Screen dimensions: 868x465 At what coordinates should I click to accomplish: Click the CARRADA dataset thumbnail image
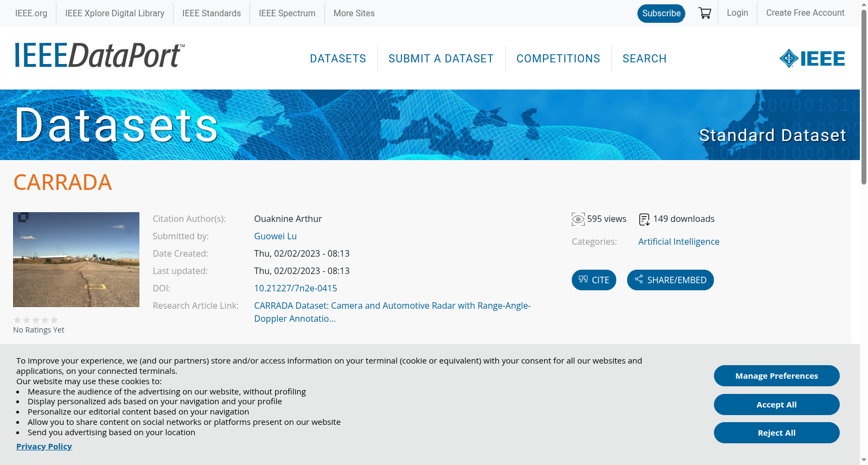click(76, 259)
